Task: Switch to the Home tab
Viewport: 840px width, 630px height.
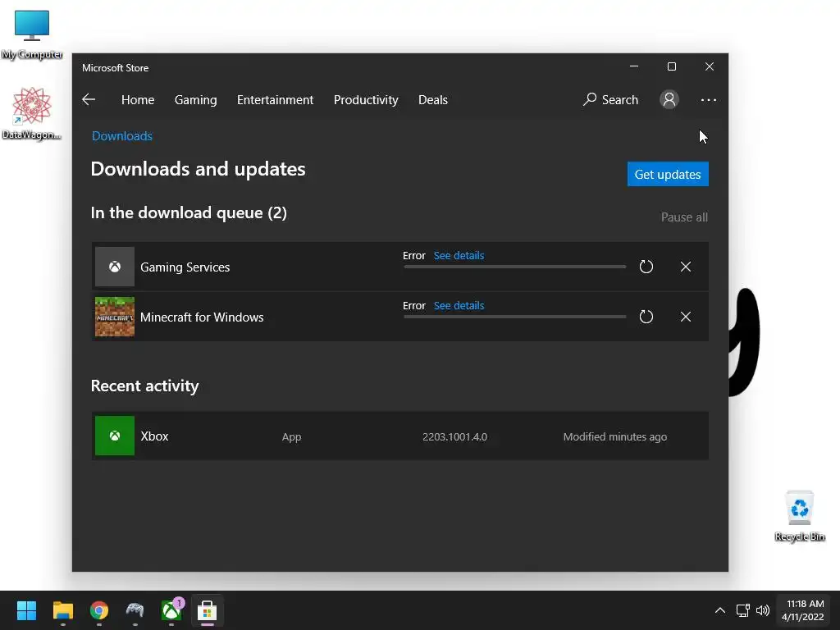Action: click(x=138, y=99)
